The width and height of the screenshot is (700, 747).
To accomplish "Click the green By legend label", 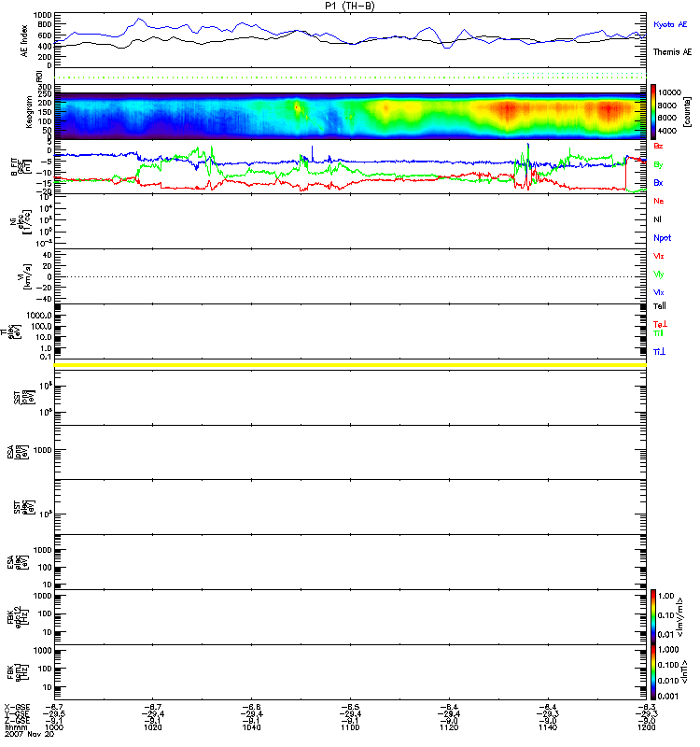I will pos(658,165).
